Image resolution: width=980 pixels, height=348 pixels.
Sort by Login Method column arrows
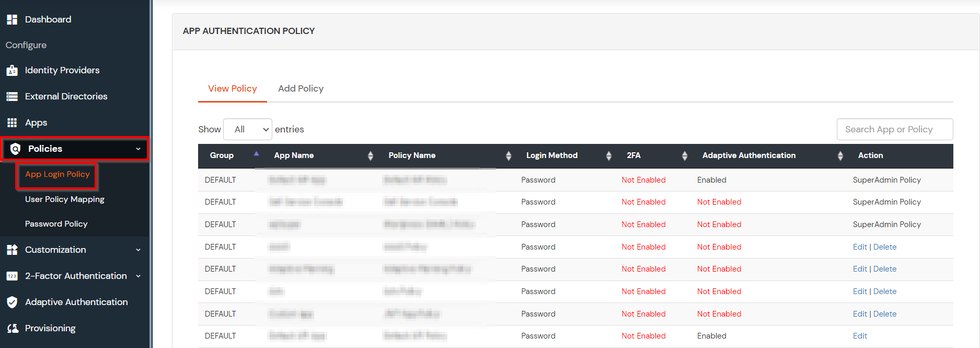click(x=608, y=155)
